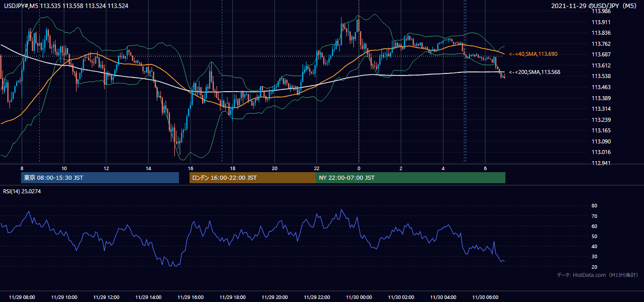644x302 pixels.
Task: Click the bottom date label 11/30 00:00
Action: pyautogui.click(x=359, y=297)
